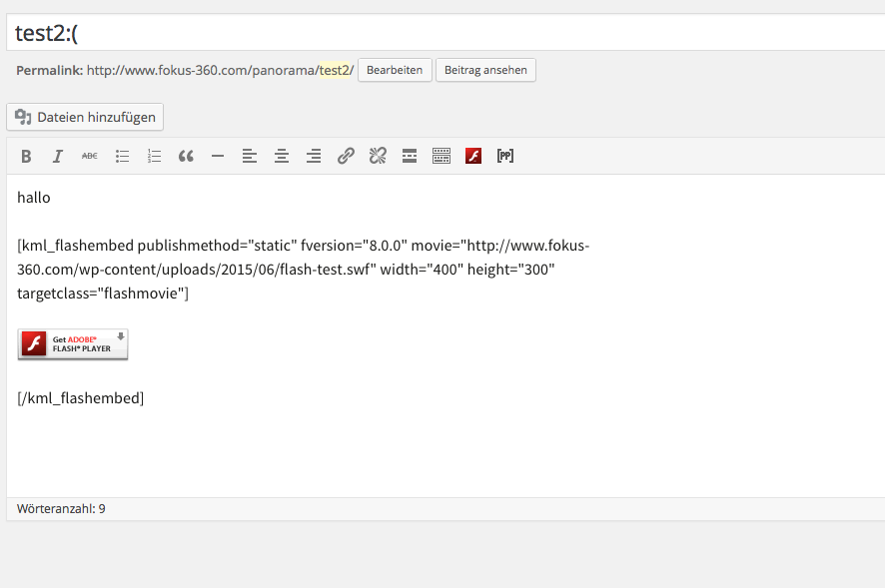Open the insert link dialog

[x=346, y=156]
